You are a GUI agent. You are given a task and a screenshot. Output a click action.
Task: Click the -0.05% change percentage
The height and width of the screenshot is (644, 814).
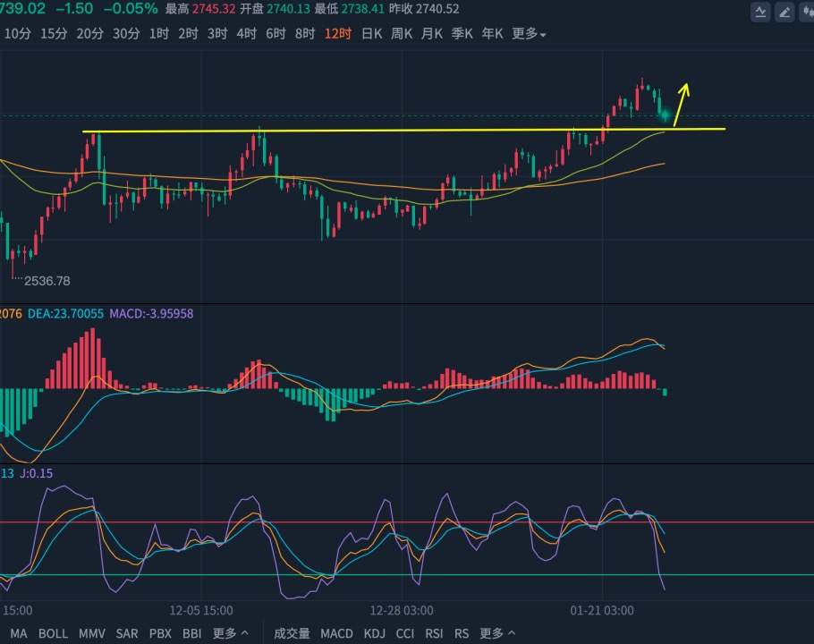[131, 9]
